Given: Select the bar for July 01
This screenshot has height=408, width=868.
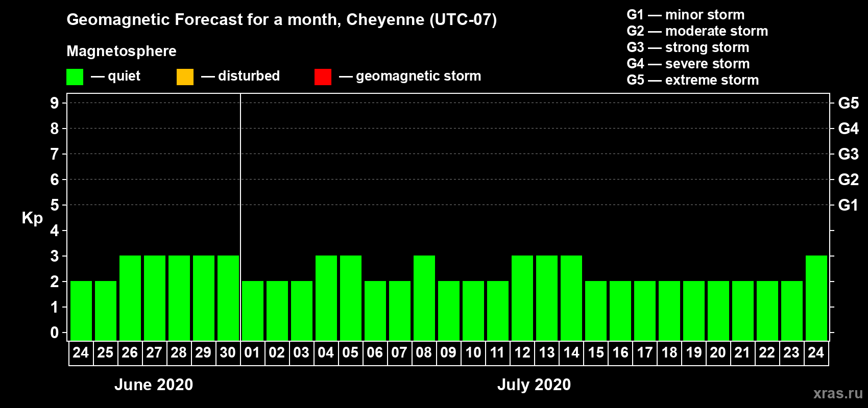Looking at the screenshot, I should 253,311.
